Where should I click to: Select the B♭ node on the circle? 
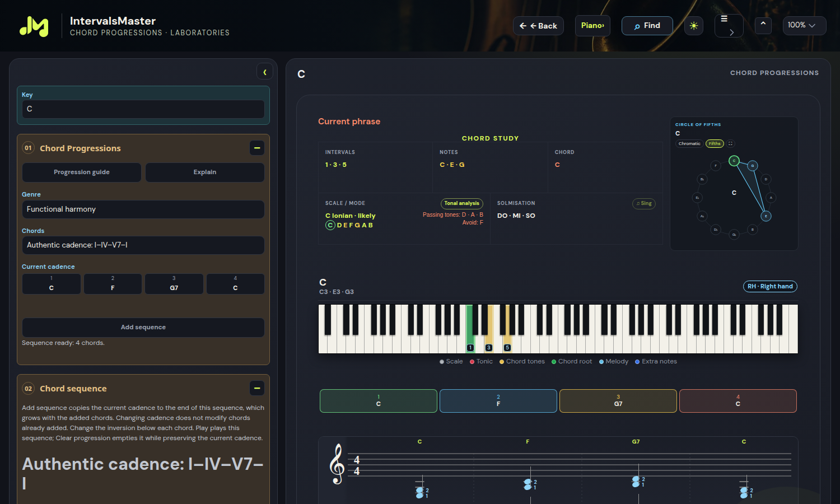point(702,179)
